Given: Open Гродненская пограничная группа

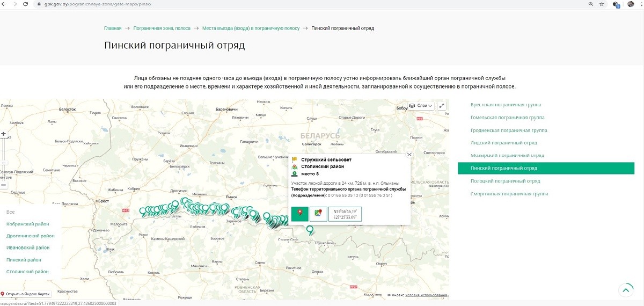Looking at the screenshot, I should pyautogui.click(x=508, y=130).
